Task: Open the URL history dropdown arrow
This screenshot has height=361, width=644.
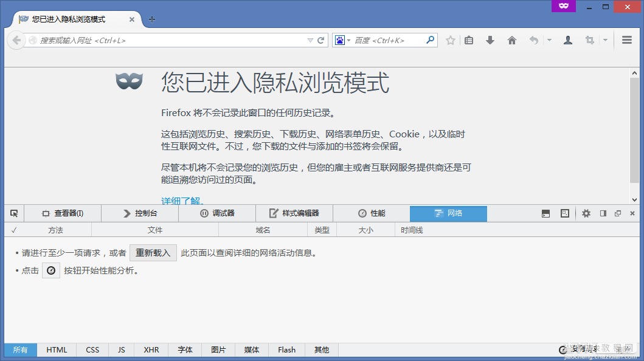Action: pos(310,40)
